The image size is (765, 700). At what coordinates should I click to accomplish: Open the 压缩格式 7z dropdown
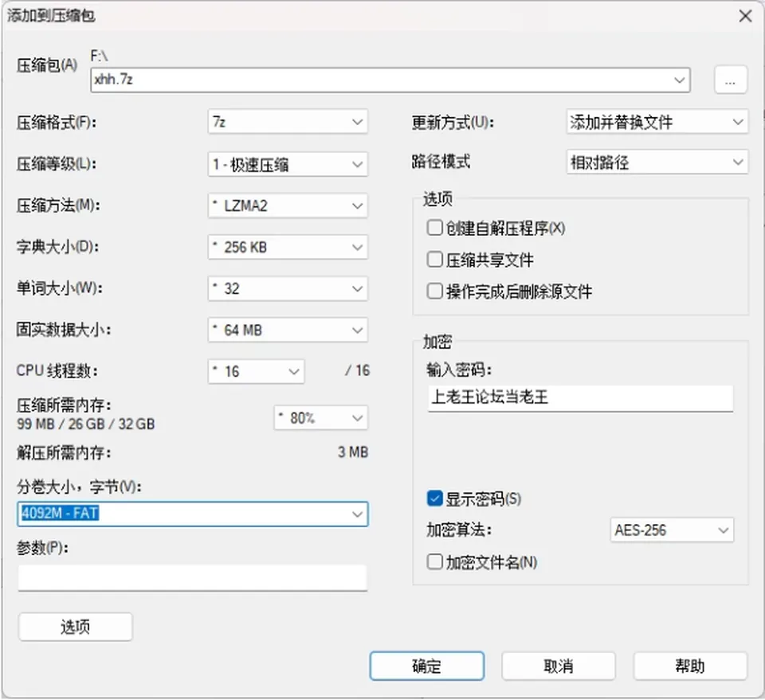(288, 122)
